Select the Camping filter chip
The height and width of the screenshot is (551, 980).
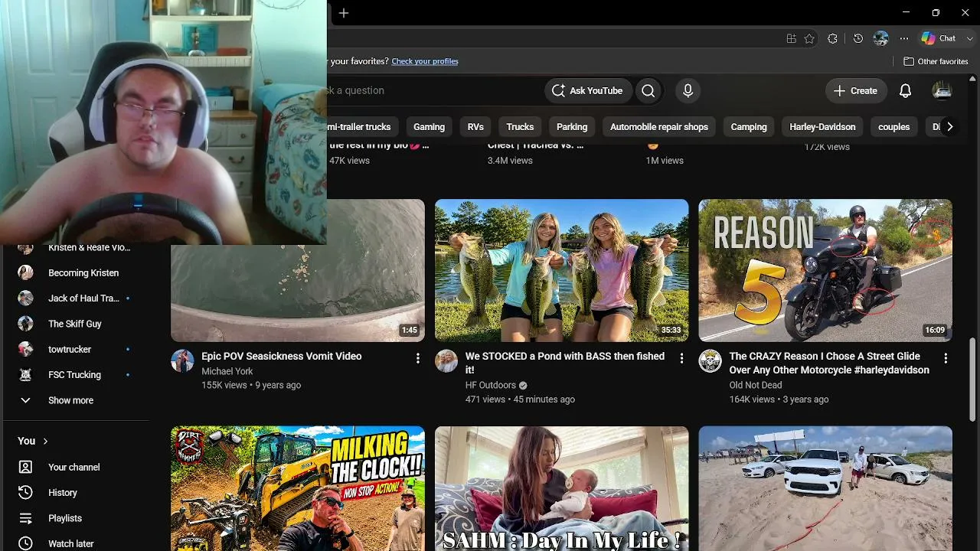coord(749,127)
